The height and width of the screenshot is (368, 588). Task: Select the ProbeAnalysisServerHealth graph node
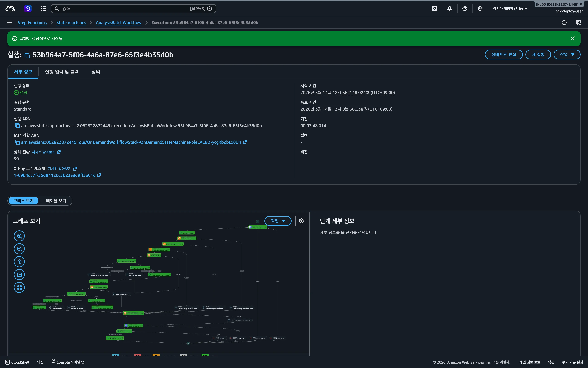click(x=159, y=250)
